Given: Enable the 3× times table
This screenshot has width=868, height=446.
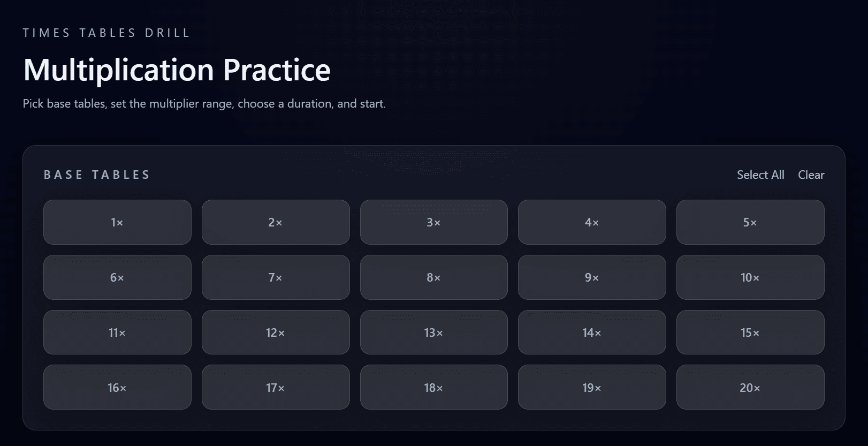Looking at the screenshot, I should [x=433, y=222].
